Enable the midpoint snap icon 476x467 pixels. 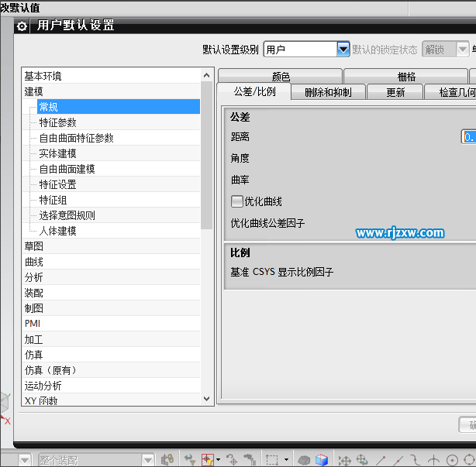[398, 460]
